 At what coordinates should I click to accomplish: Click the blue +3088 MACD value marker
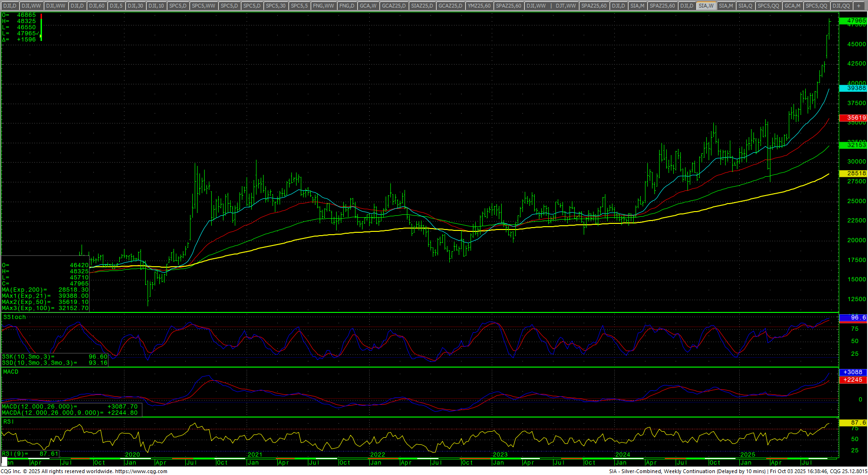[853, 372]
